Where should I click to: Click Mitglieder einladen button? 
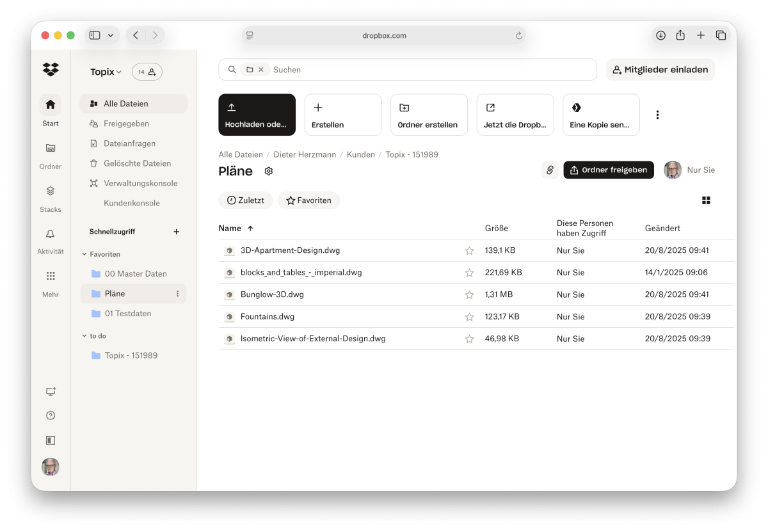(660, 70)
